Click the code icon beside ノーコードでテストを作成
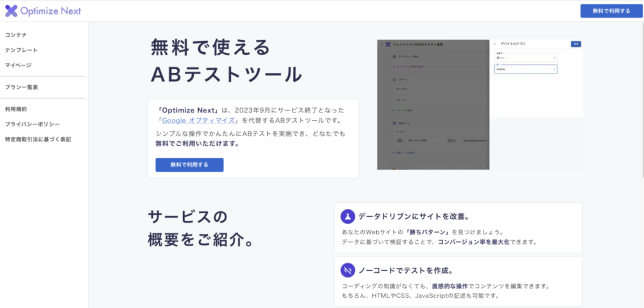 coord(348,270)
